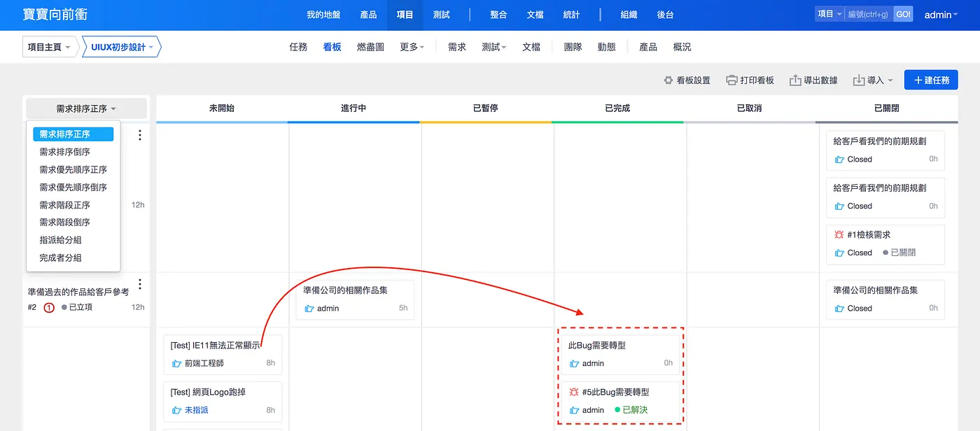Viewport: 980px width, 431px height.
Task: Open the 燃盡圖 sub-tab
Action: (370, 47)
